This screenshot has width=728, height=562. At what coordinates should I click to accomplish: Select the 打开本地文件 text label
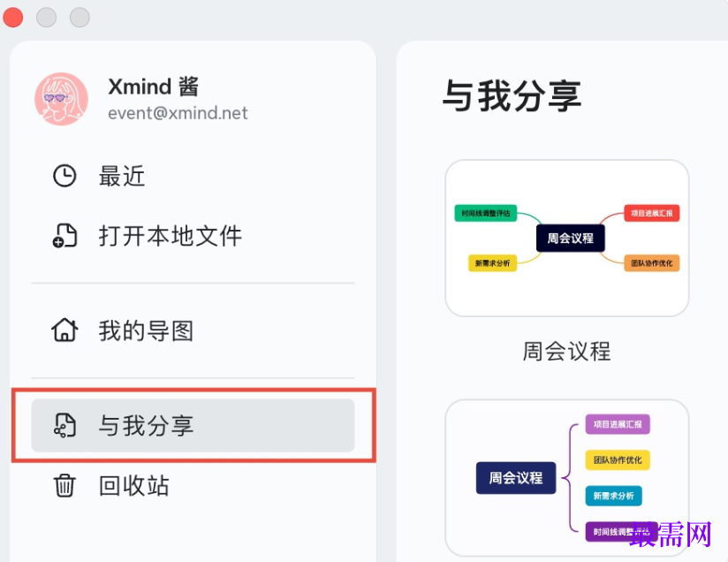coord(170,236)
